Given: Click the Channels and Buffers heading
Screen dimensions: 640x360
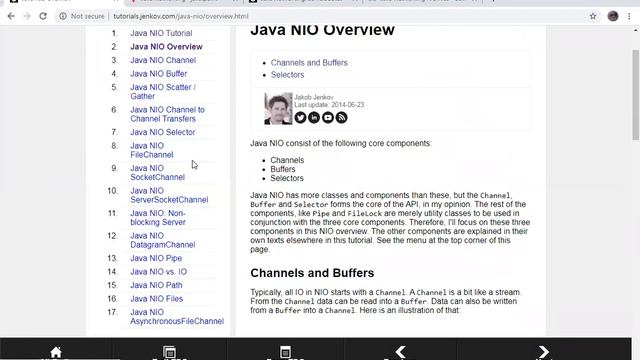Looking at the screenshot, I should [x=312, y=273].
